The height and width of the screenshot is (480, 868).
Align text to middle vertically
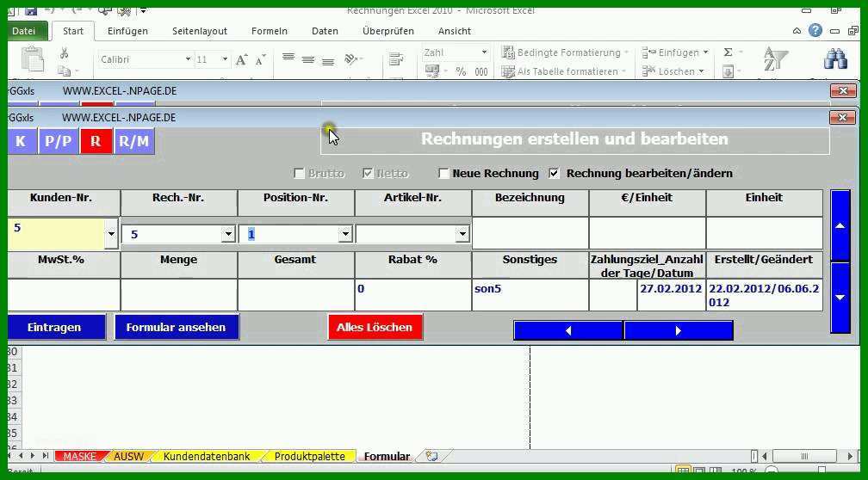(307, 59)
